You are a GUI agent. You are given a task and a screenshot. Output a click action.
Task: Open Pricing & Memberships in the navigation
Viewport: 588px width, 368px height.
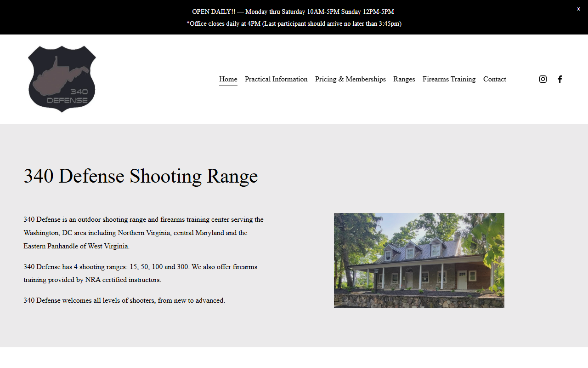pyautogui.click(x=351, y=79)
